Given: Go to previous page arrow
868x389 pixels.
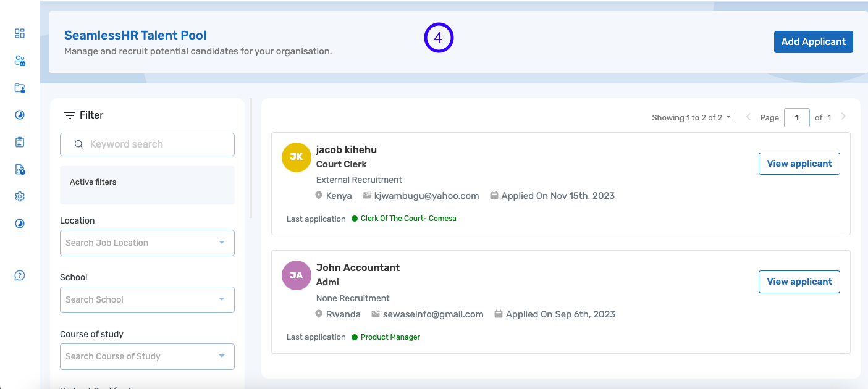Looking at the screenshot, I should (748, 117).
